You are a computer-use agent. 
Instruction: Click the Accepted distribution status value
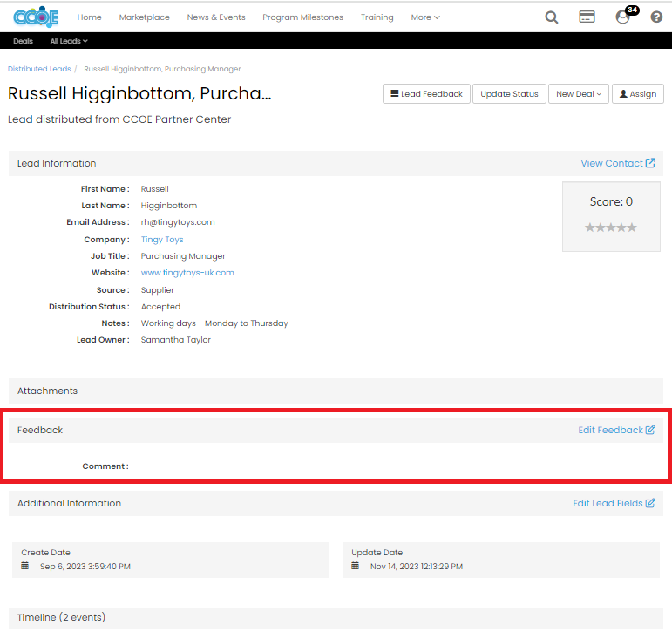160,307
